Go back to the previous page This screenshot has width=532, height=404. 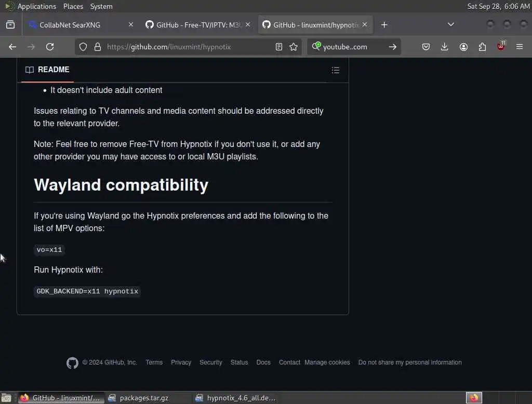(12, 47)
